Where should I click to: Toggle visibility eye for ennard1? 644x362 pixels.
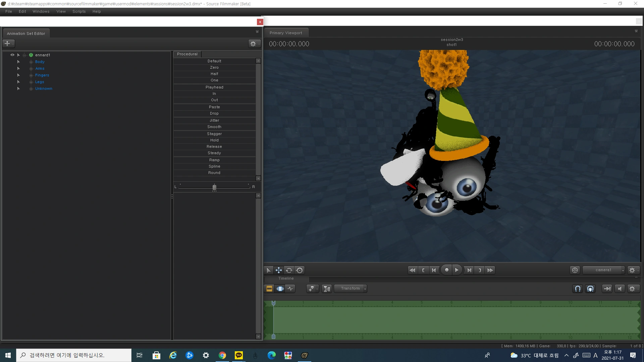[x=12, y=55]
